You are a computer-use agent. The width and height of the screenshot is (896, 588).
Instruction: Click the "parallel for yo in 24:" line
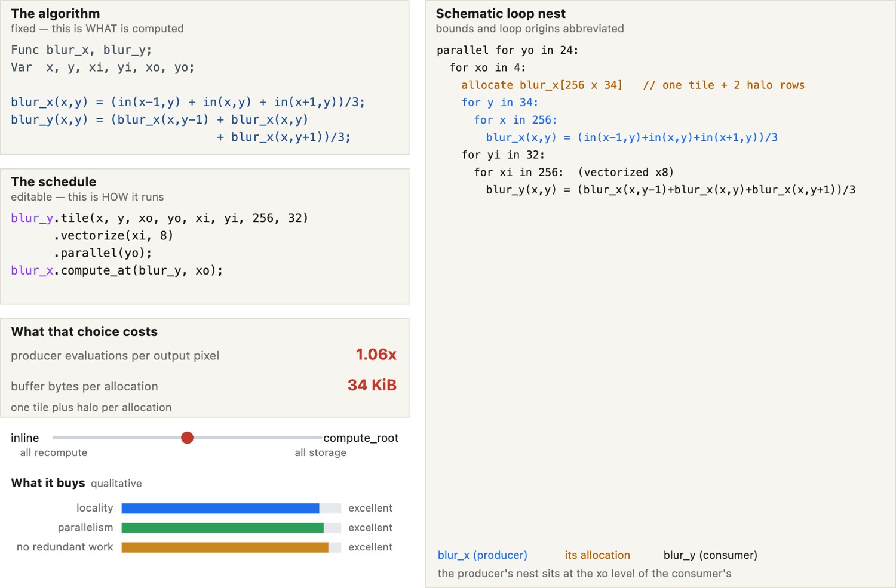point(508,50)
